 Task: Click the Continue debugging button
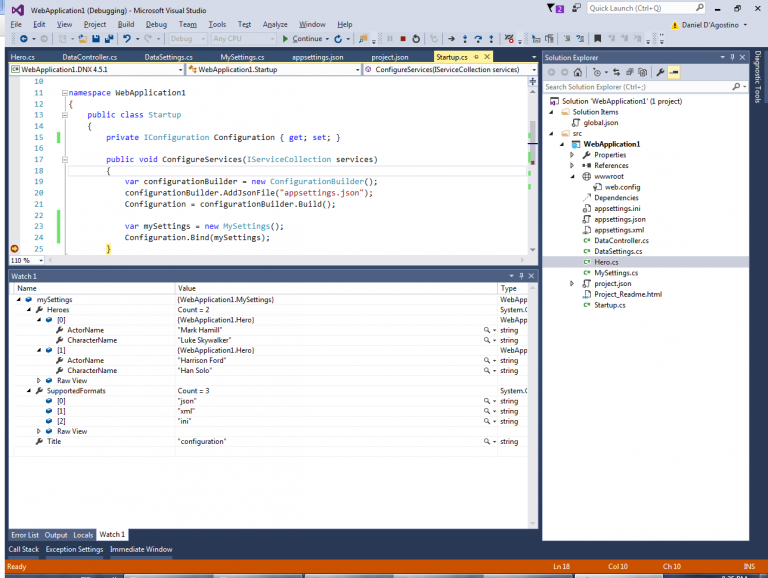pos(302,39)
